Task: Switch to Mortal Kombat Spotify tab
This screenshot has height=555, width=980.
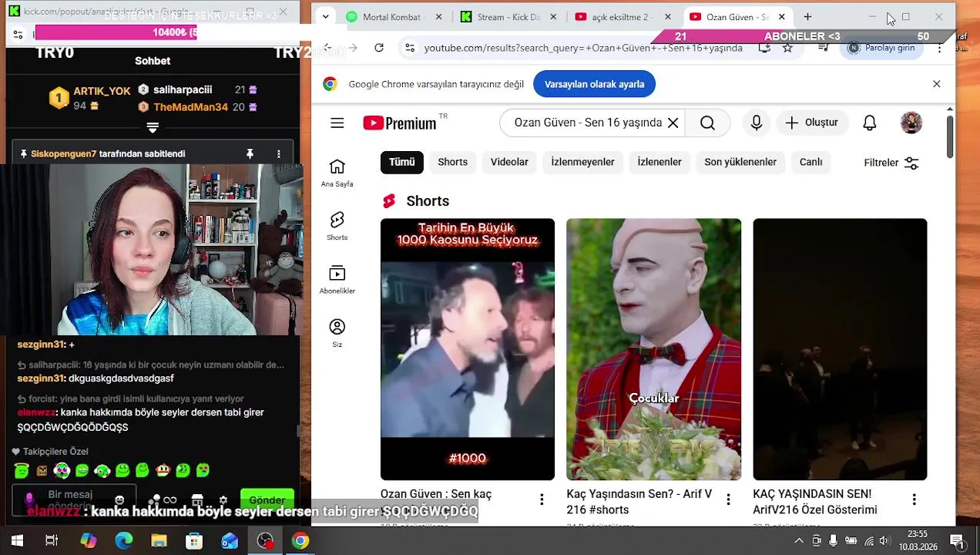Action: click(394, 17)
